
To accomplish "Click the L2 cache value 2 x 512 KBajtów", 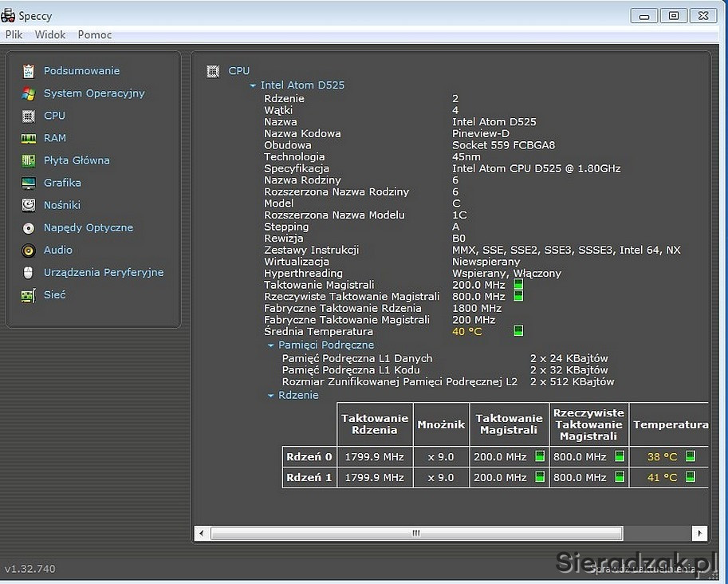I will [x=572, y=381].
